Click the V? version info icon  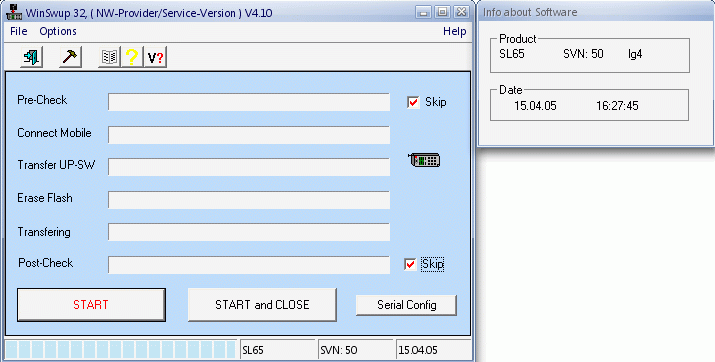pyautogui.click(x=155, y=57)
